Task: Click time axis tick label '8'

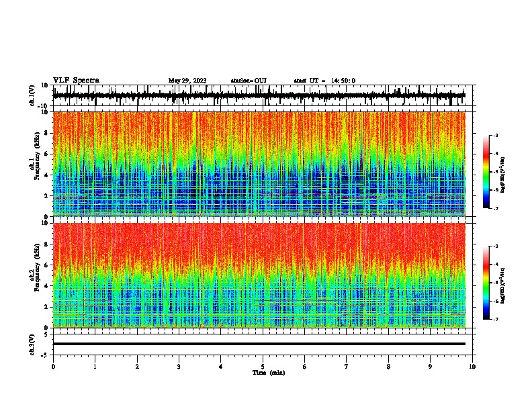Action: (388, 367)
